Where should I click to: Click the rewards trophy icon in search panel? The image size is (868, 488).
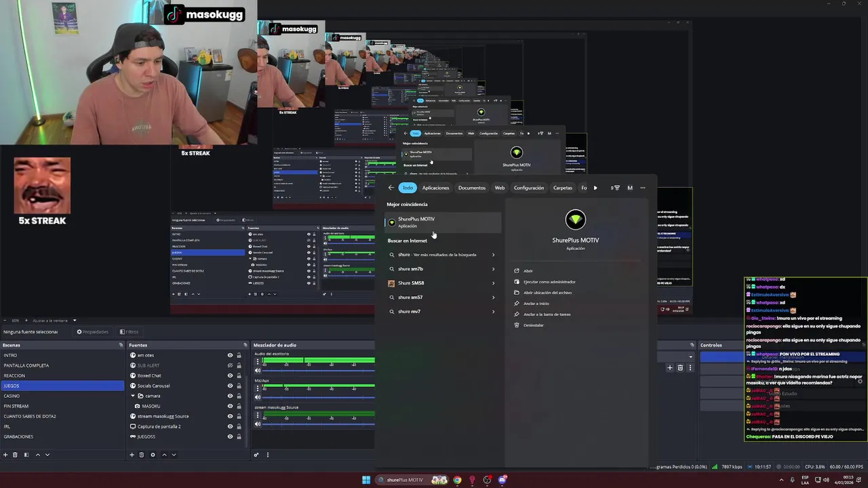click(x=615, y=188)
